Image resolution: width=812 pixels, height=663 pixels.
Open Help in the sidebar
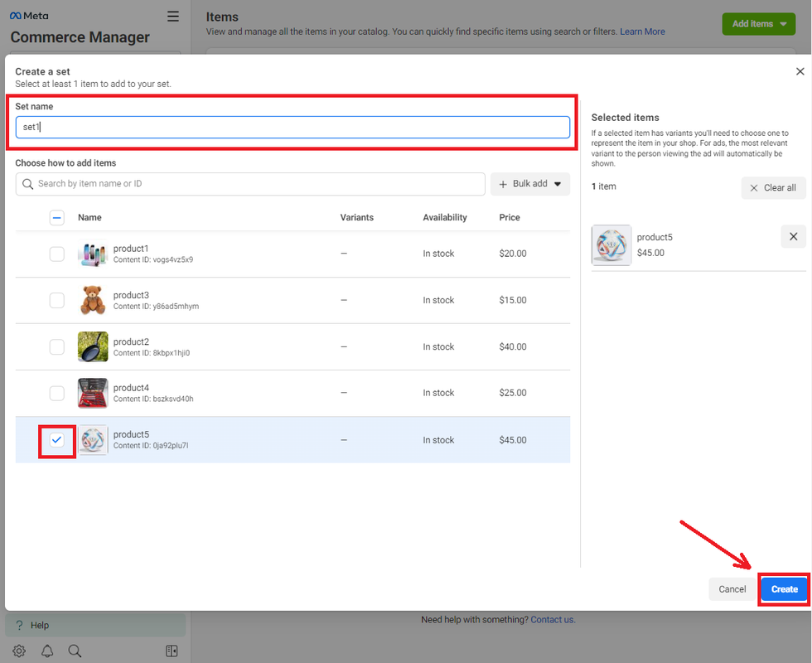coord(95,625)
